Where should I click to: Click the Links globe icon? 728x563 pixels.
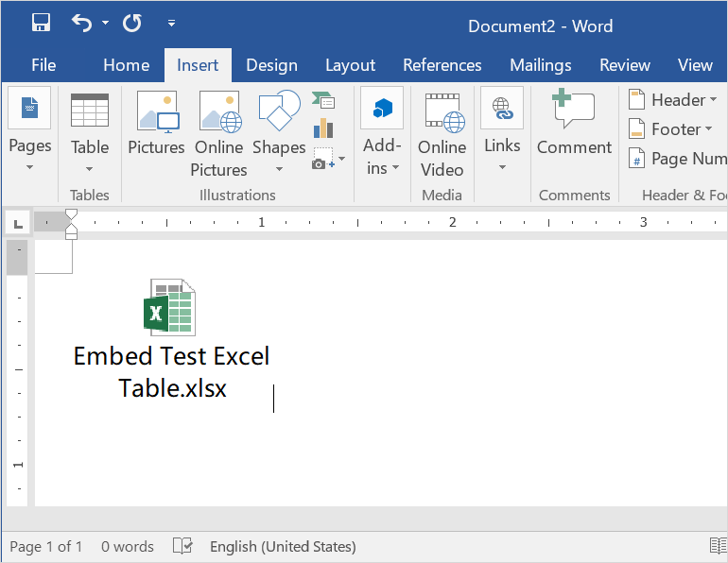[x=502, y=108]
